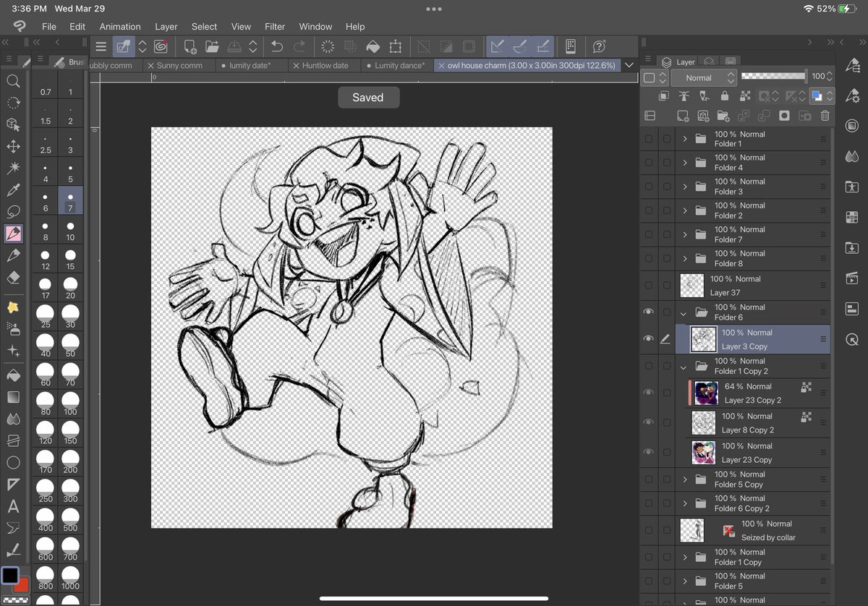
Task: Click the Delete layer trash icon
Action: click(x=825, y=116)
